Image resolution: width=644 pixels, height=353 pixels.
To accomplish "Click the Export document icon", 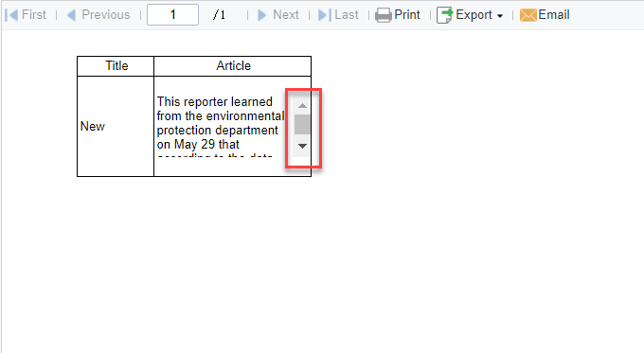I will pyautogui.click(x=445, y=15).
